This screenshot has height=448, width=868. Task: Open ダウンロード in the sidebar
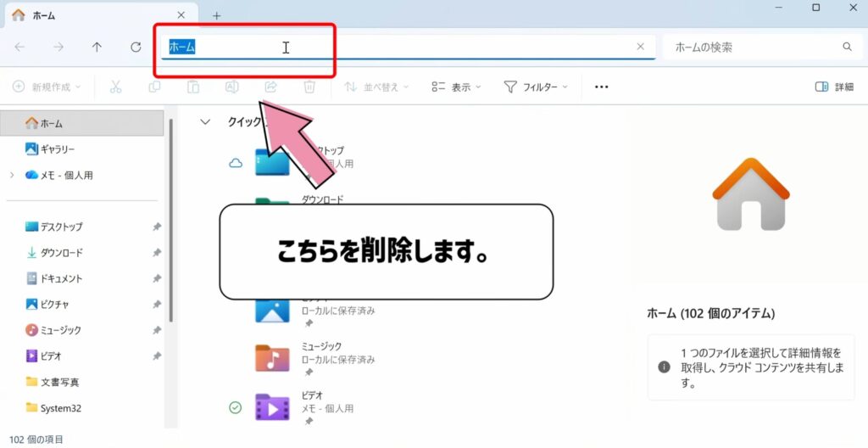[53, 253]
